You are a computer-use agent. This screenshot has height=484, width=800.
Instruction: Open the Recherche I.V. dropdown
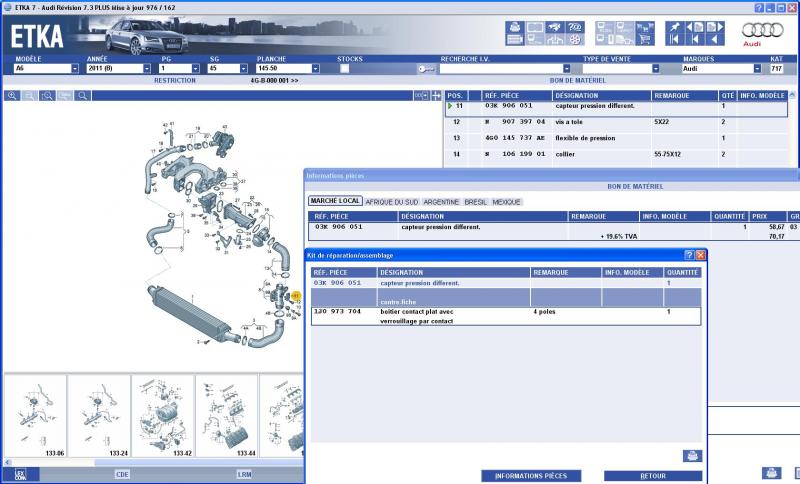(566, 68)
